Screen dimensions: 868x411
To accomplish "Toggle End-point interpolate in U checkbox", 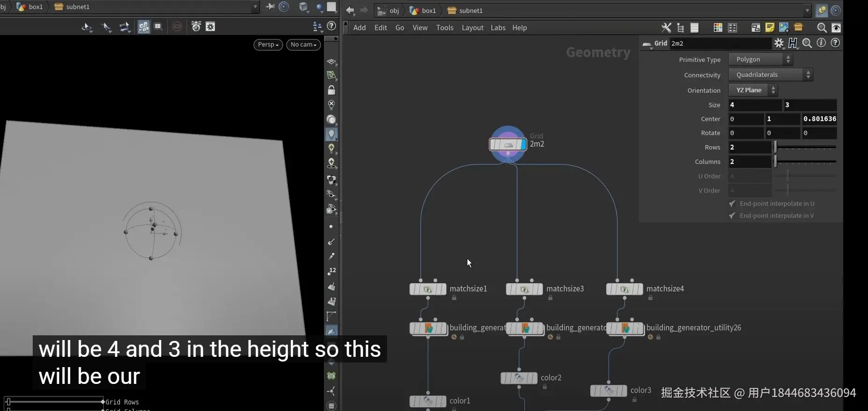I will point(732,204).
